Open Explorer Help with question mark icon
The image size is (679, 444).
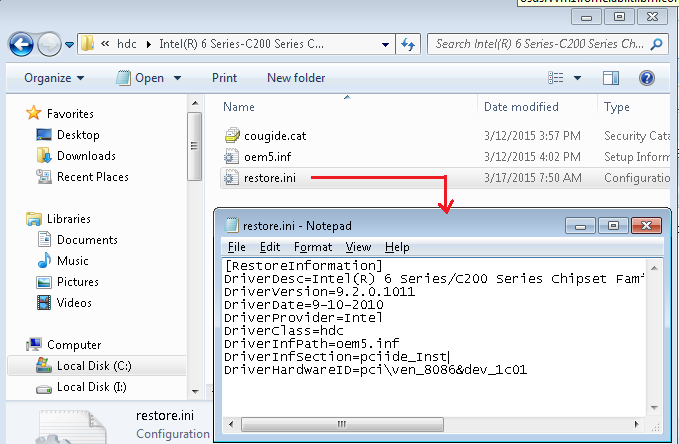[647, 78]
